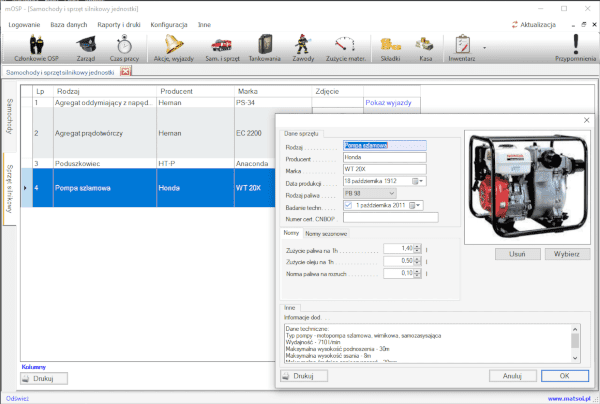Expand Rodzaj paliwa PB 98 dropdown
Screen dimensions: 600x404
(391, 193)
